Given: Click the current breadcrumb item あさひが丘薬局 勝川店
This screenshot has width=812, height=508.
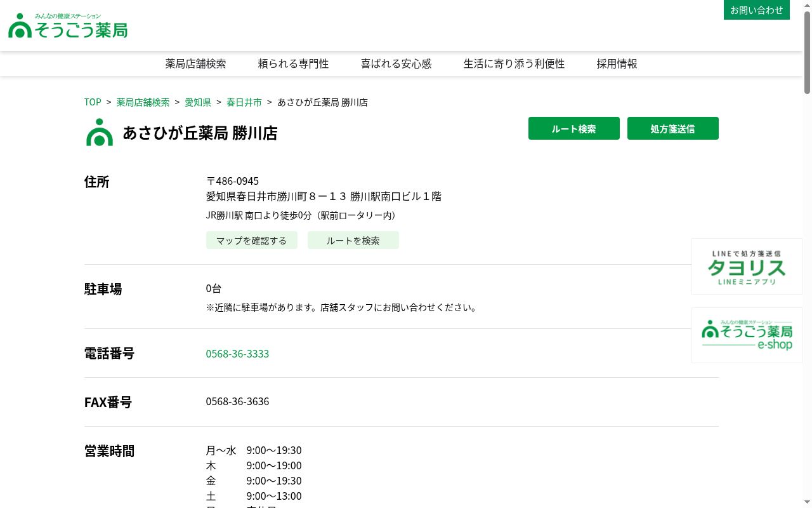Looking at the screenshot, I should [x=323, y=102].
